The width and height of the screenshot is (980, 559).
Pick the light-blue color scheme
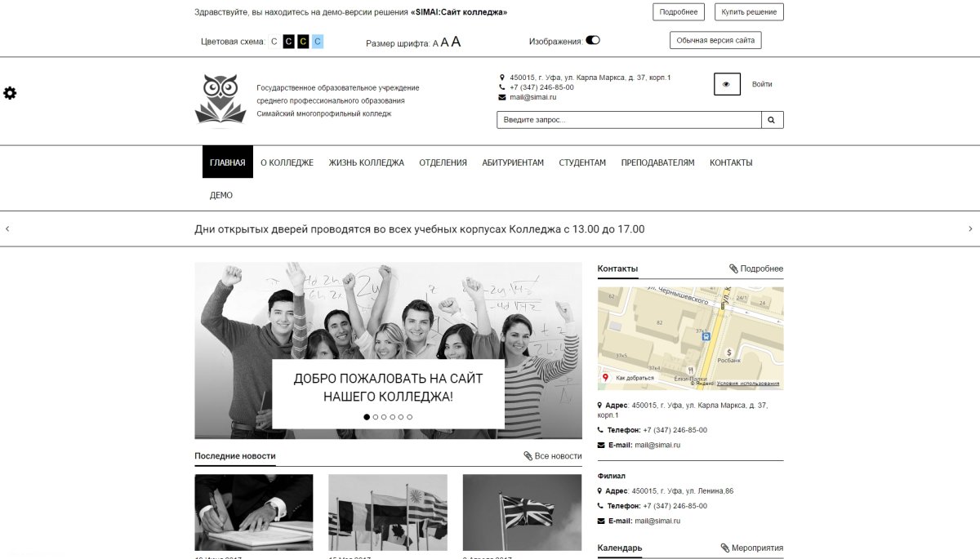318,42
